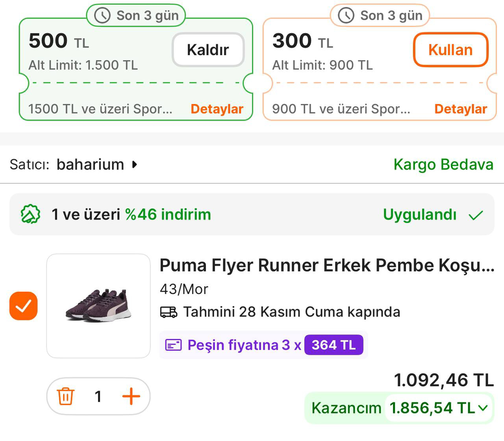Click the clock icon on the 300 TL coupon
Screen dimensions: 504x441
tap(345, 15)
